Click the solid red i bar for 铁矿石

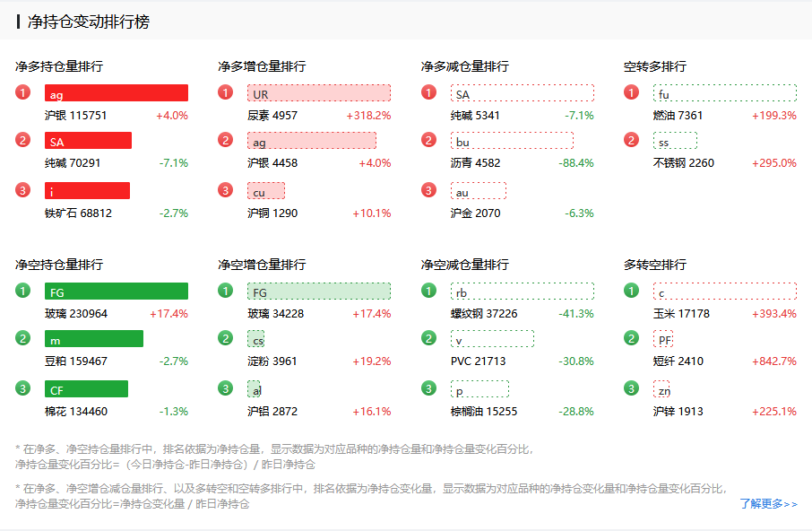coord(87,190)
